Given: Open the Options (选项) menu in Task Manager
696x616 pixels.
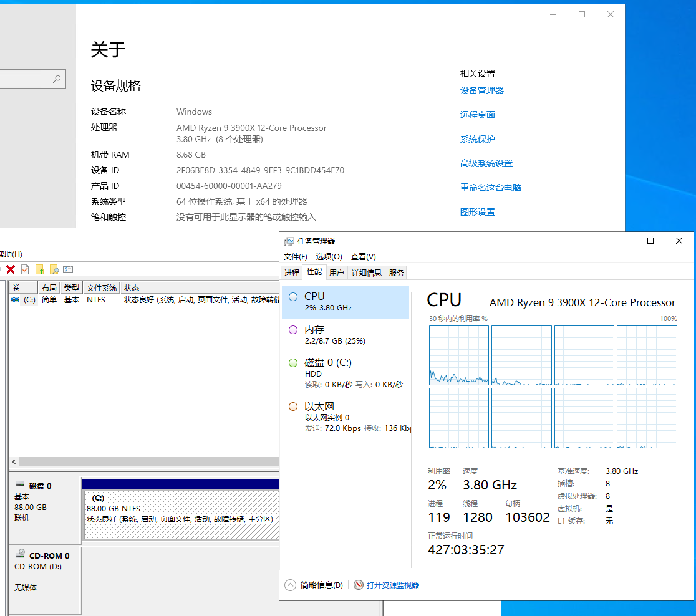Looking at the screenshot, I should tap(329, 256).
